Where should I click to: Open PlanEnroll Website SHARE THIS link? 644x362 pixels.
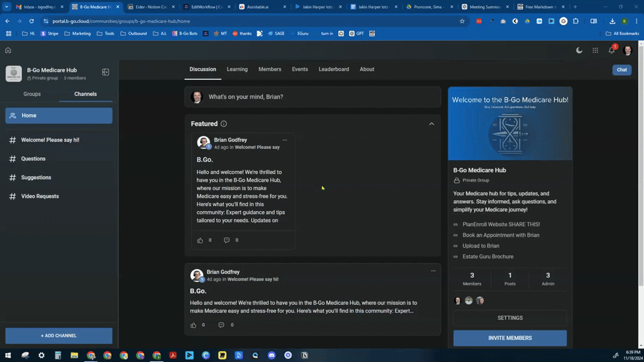501,224
